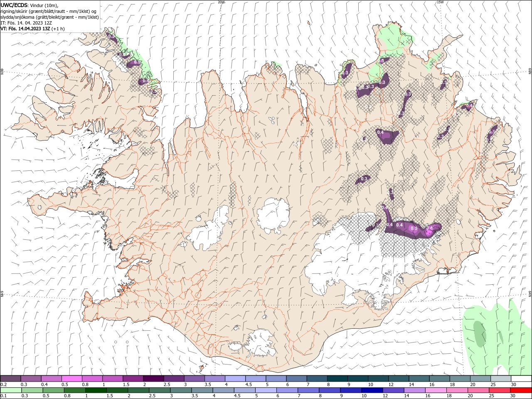Pick the lower legend swatch between 4 and 4.5
The width and height of the screenshot is (532, 399).
[223, 390]
